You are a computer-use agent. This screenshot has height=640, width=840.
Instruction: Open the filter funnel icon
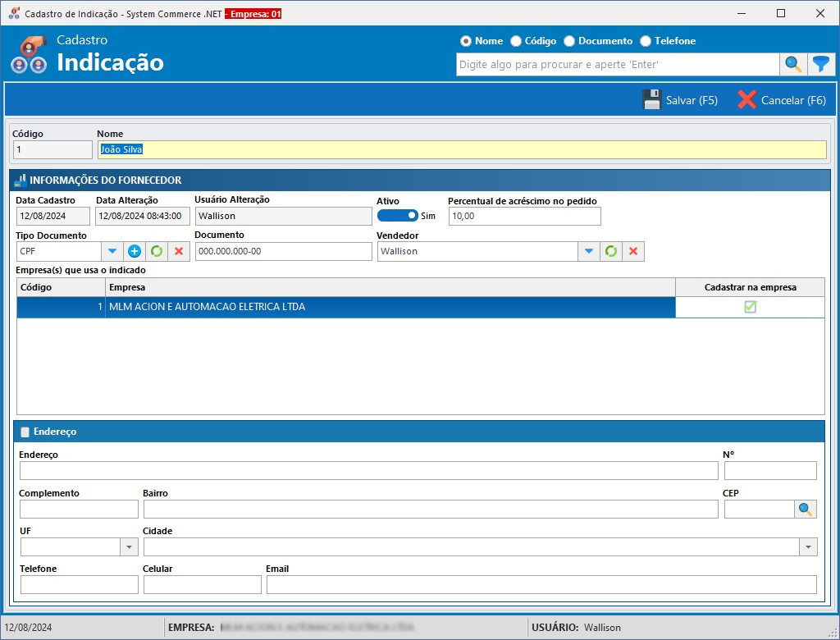[820, 64]
